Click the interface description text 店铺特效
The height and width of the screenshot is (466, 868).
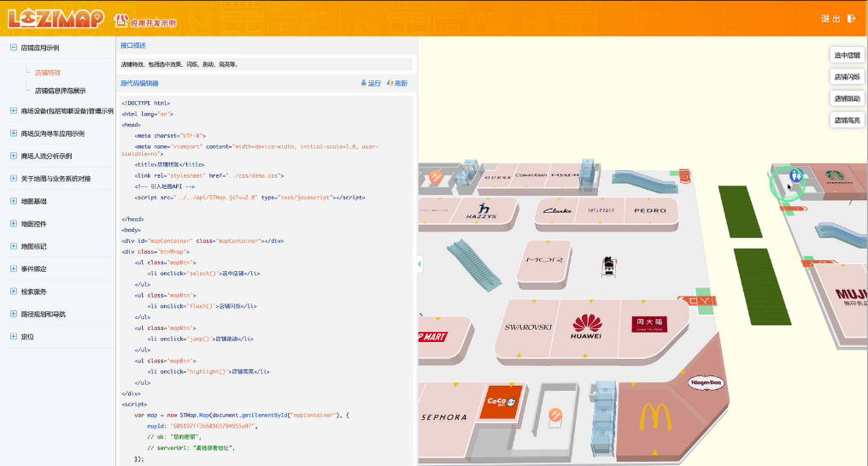click(180, 64)
